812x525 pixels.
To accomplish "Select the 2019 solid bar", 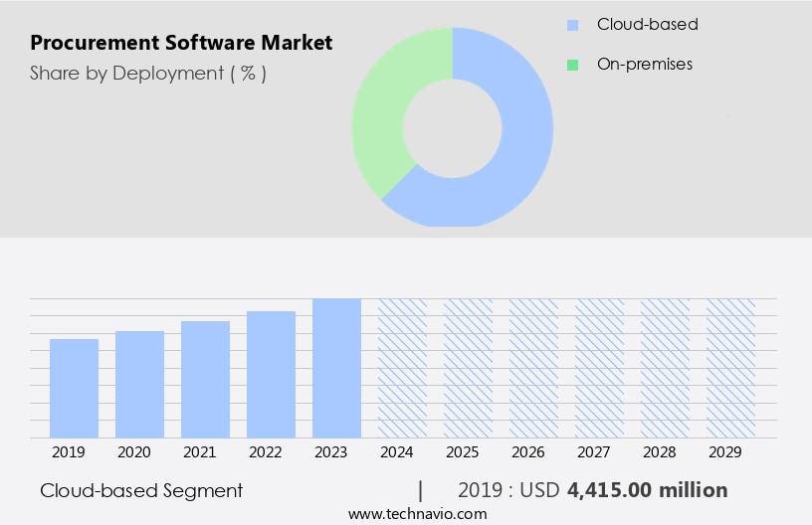I will (x=74, y=388).
